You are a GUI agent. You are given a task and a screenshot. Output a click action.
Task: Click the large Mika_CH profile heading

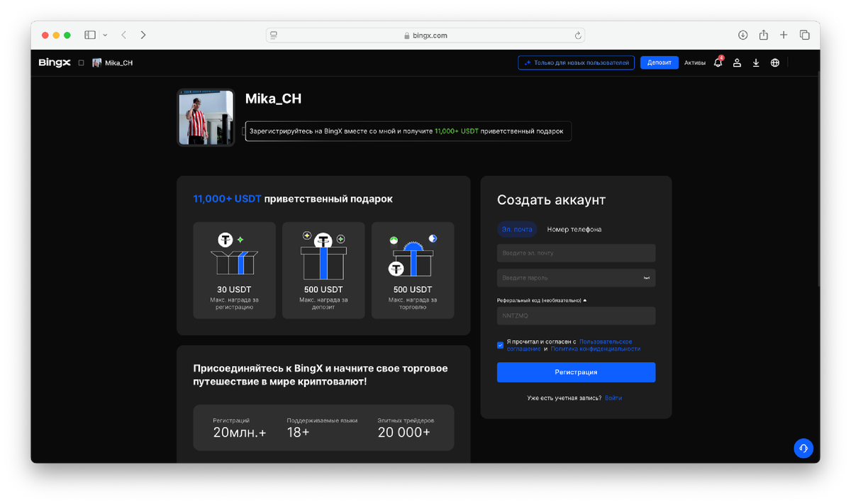[x=273, y=99]
